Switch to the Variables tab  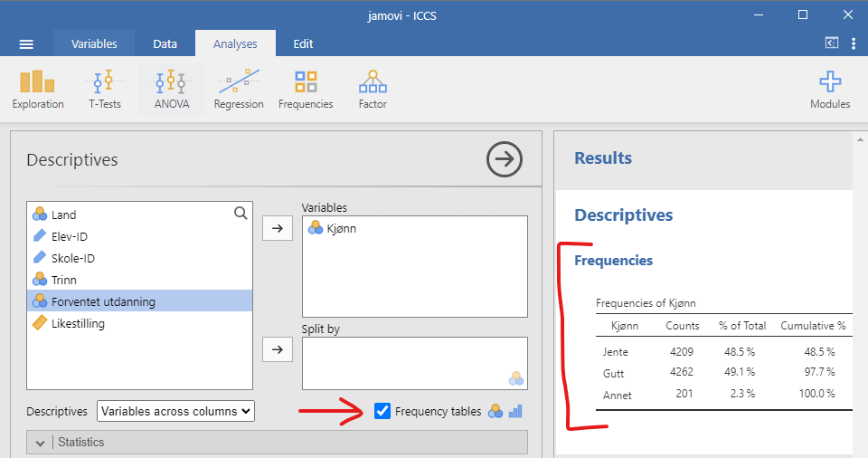(94, 43)
